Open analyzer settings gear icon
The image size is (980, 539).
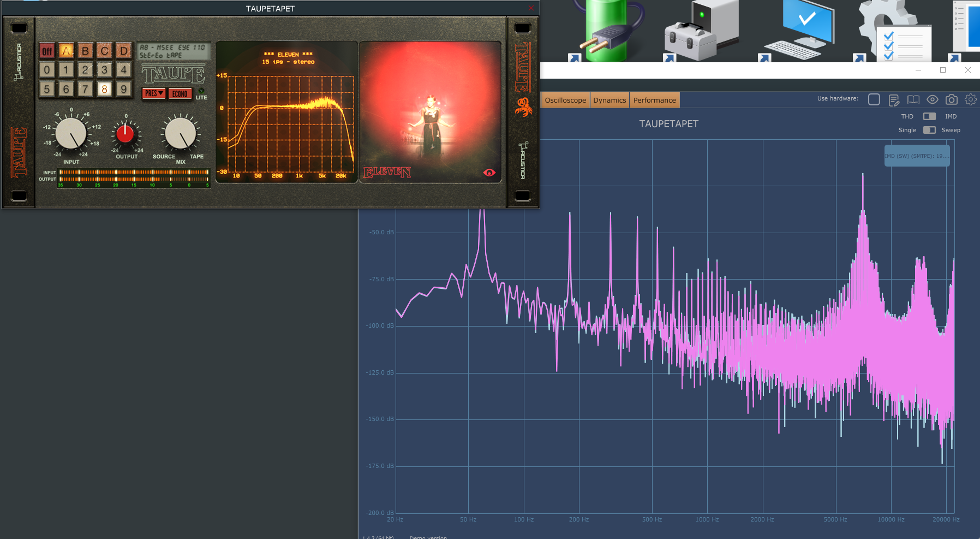pos(971,99)
